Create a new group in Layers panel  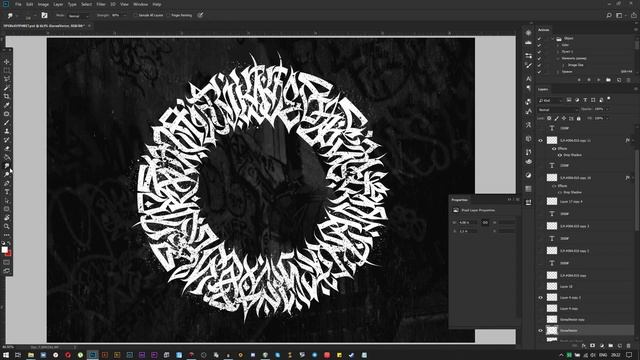[610, 345]
